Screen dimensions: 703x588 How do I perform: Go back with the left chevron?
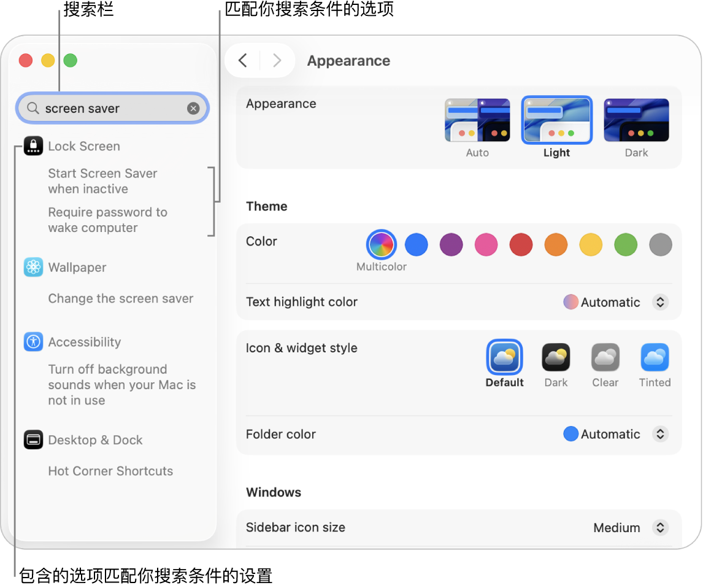[x=242, y=60]
